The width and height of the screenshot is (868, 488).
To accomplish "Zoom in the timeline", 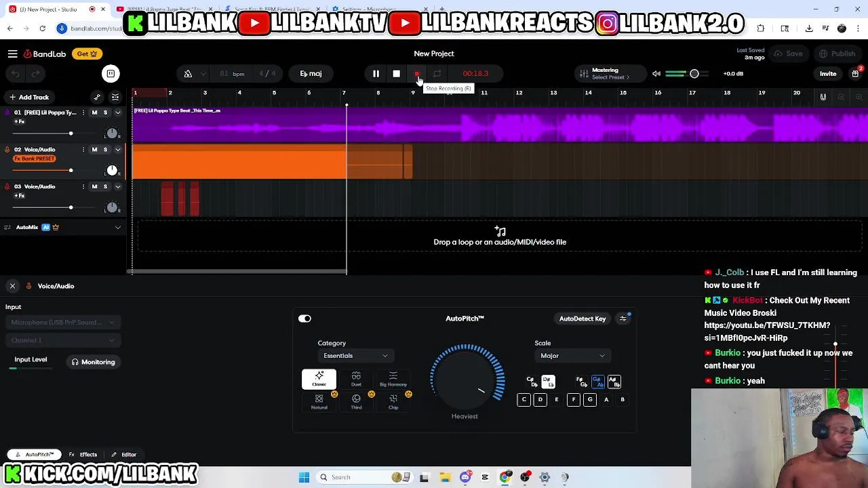I will pos(859,97).
